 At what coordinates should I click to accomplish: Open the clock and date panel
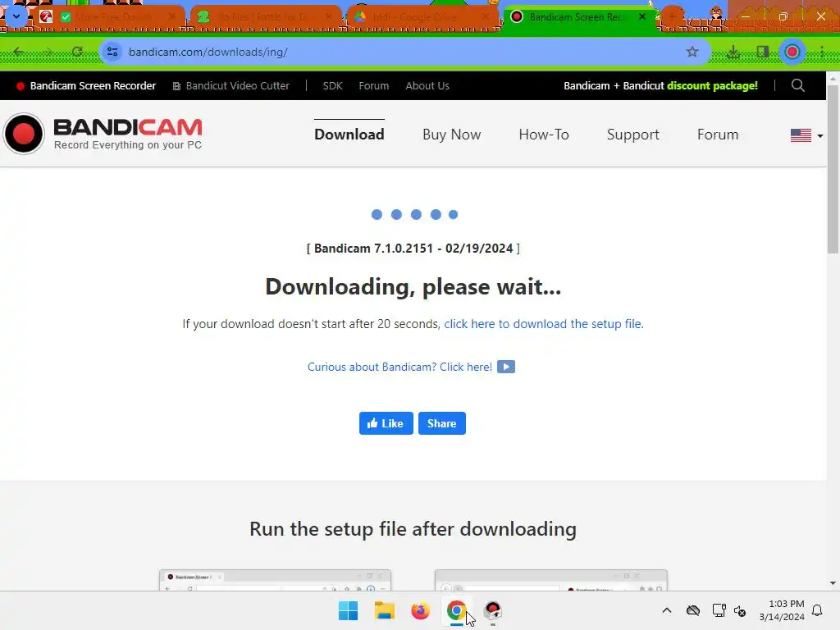(782, 610)
